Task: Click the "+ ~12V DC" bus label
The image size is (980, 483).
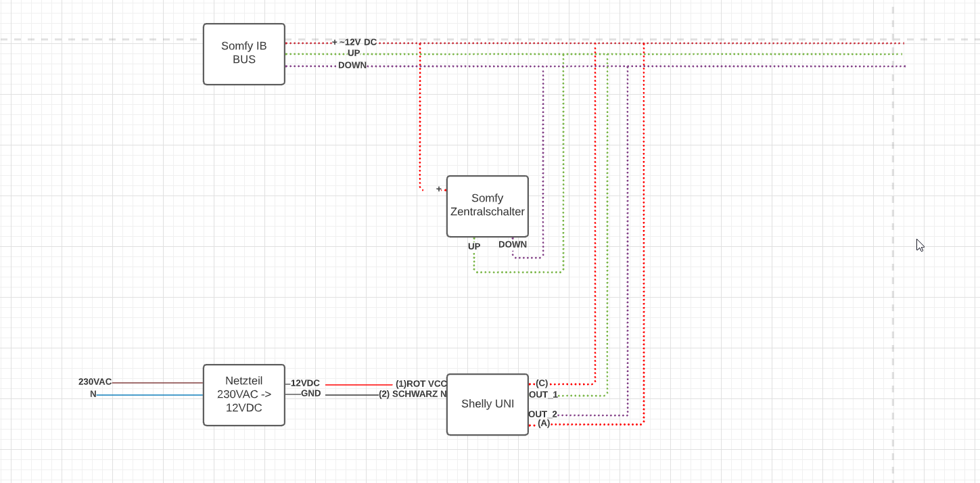Action: 354,42
